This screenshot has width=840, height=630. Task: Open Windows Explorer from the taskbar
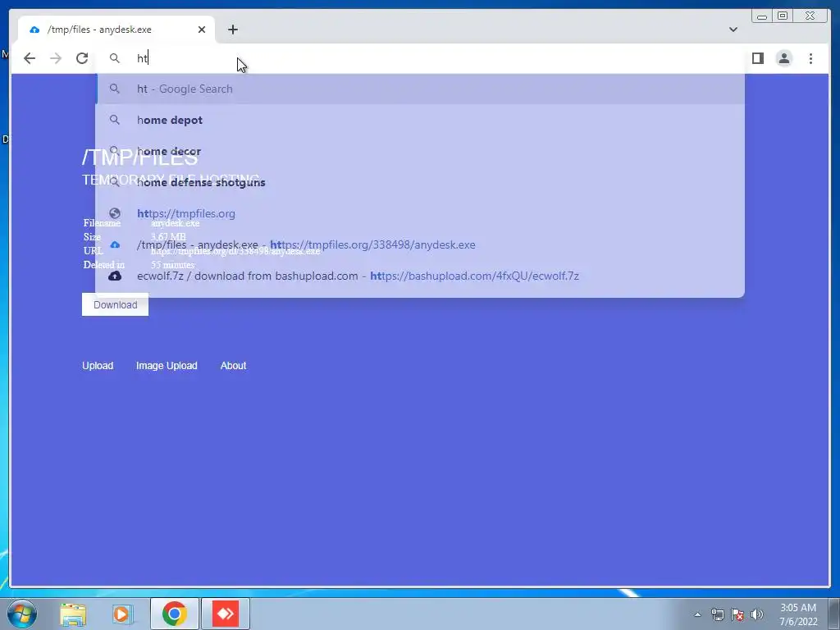[73, 614]
